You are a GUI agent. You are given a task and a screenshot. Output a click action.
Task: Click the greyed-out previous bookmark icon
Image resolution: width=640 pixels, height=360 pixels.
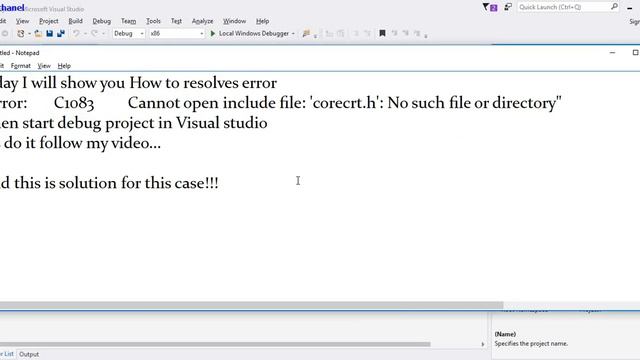coord(394,33)
